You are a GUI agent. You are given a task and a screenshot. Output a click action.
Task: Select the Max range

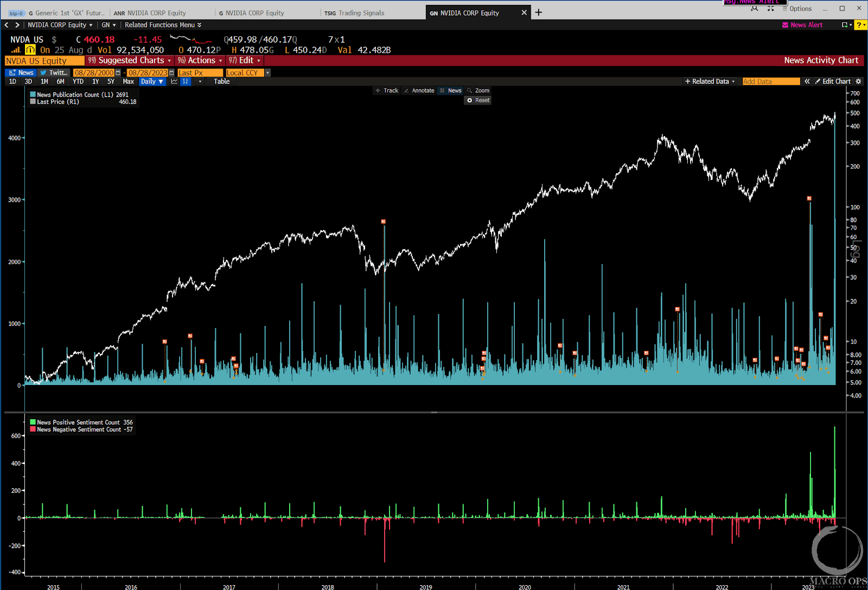click(x=128, y=81)
